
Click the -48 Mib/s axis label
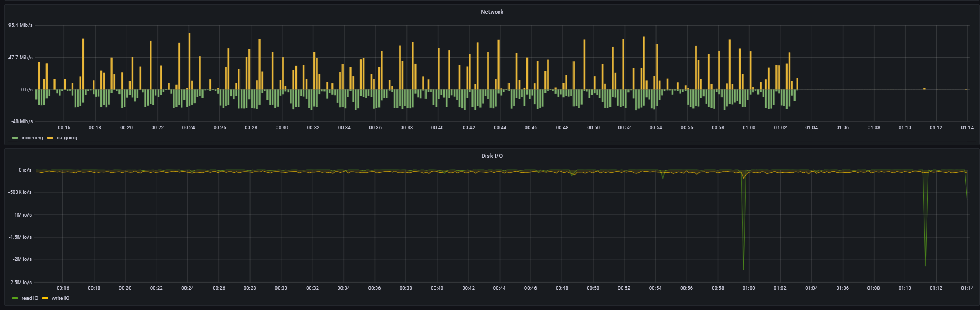click(x=22, y=121)
